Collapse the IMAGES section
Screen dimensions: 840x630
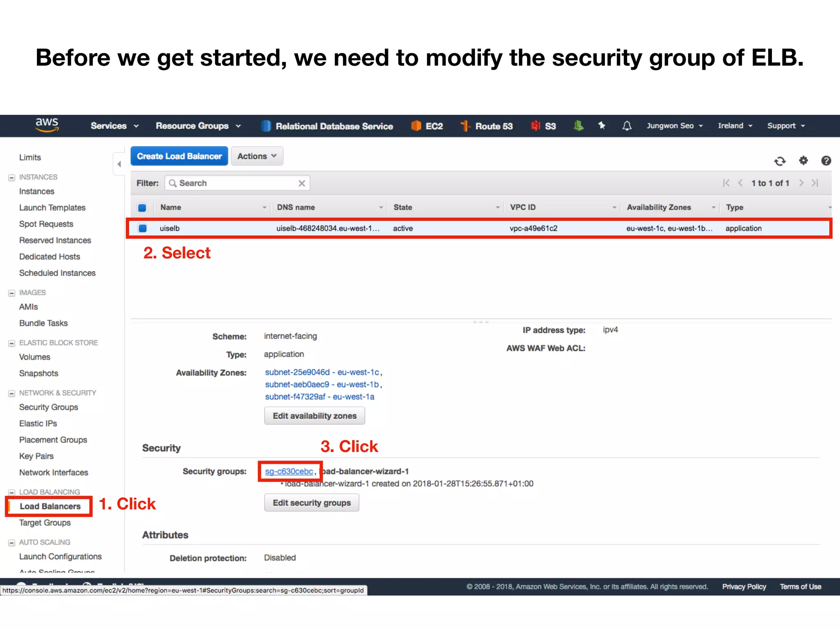pyautogui.click(x=11, y=293)
